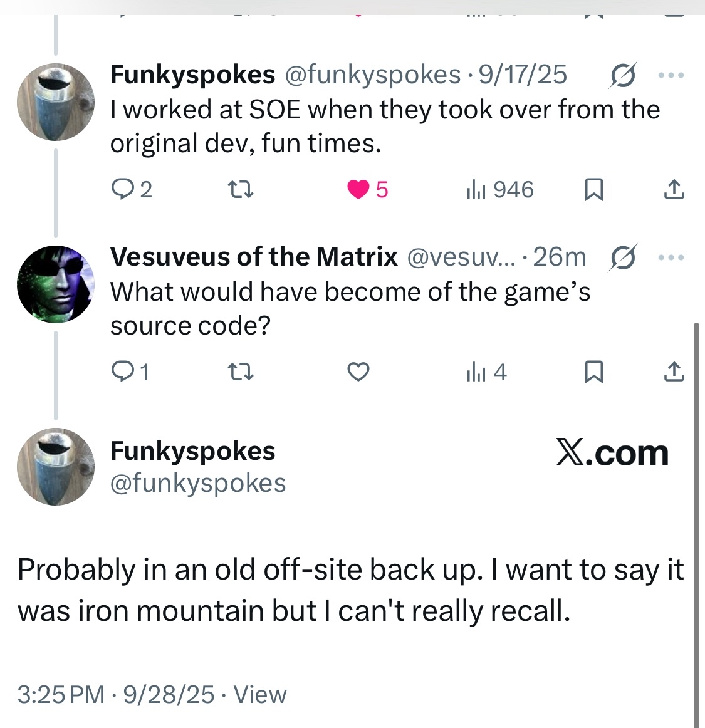The width and height of the screenshot is (705, 728).
Task: Unlike the Funkyspokes tweet with 5 likes
Action: point(358,189)
